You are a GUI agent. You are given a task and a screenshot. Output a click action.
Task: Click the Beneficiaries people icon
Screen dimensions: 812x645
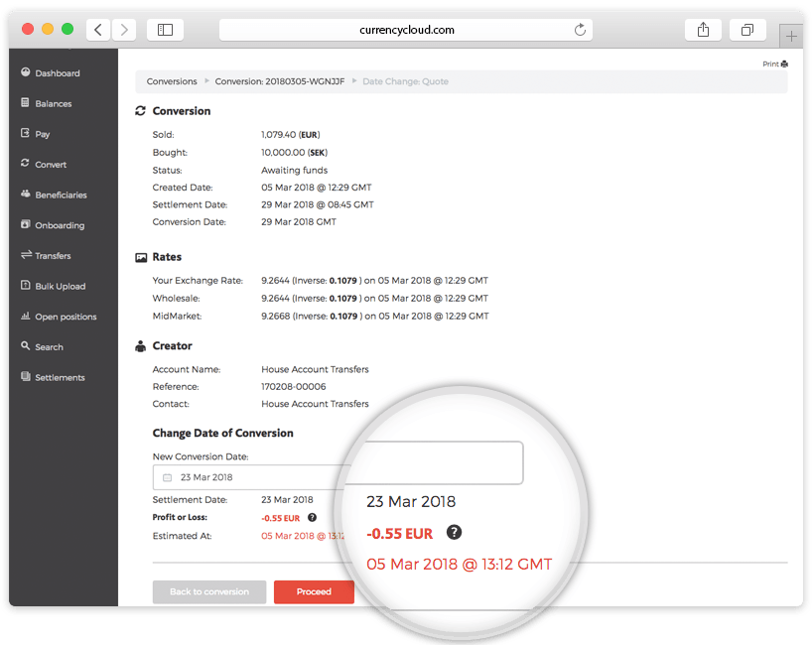click(x=26, y=193)
